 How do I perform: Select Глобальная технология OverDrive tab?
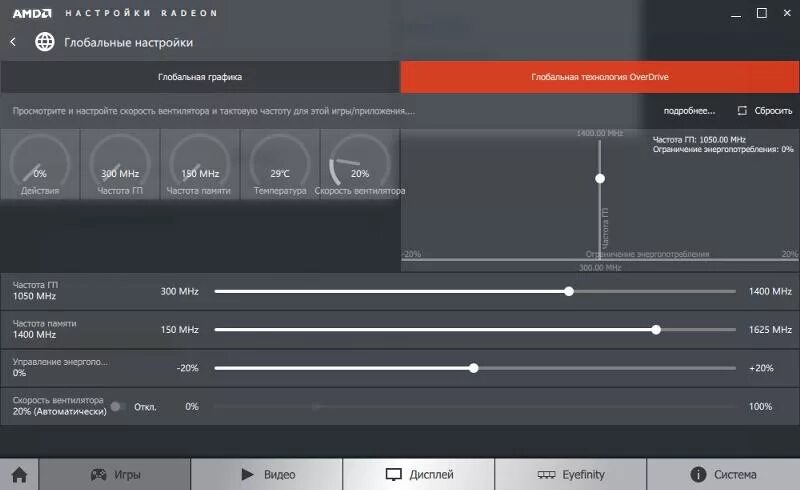[x=599, y=77]
